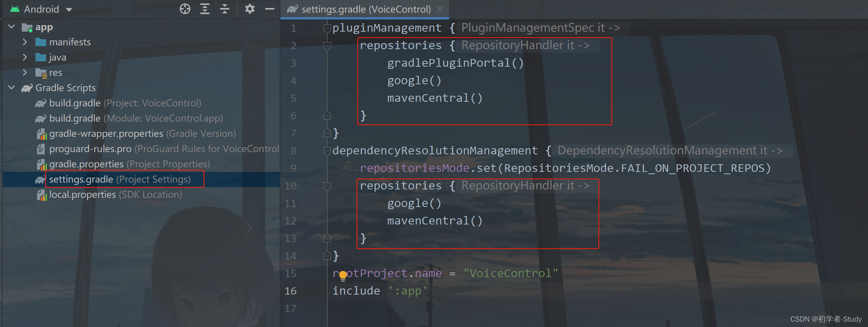
Task: Open build.gradle (Module: VoiceControl.app)
Action: (129, 118)
